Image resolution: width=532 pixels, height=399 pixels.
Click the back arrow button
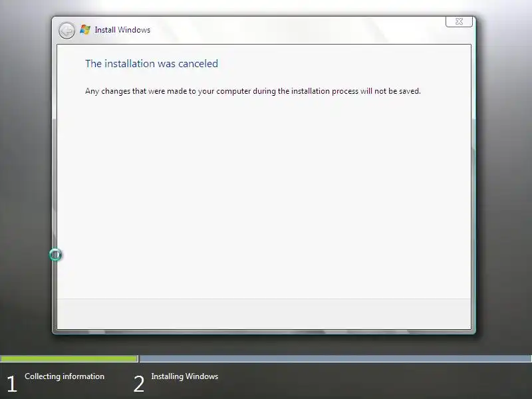pyautogui.click(x=66, y=31)
